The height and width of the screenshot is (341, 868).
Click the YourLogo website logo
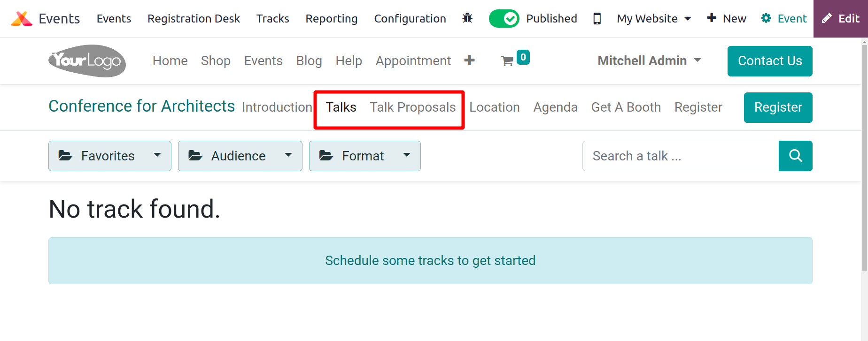(x=87, y=61)
